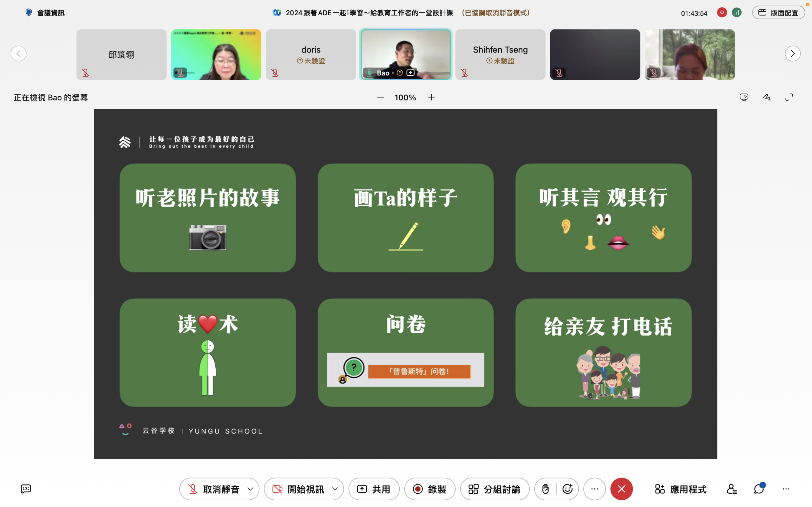
Task: Toggle the 錄製 record button
Action: 429,489
